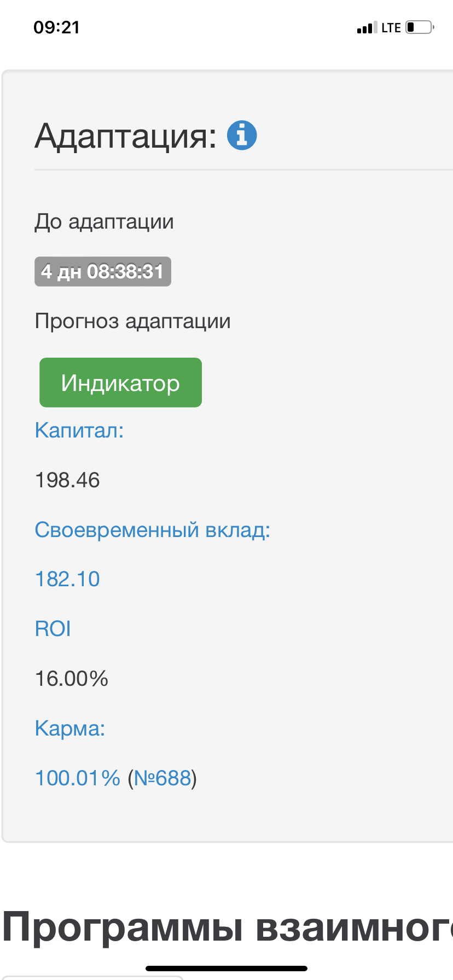453x980 pixels.
Task: Tap the home indicator bar at bottom
Action: [x=226, y=969]
